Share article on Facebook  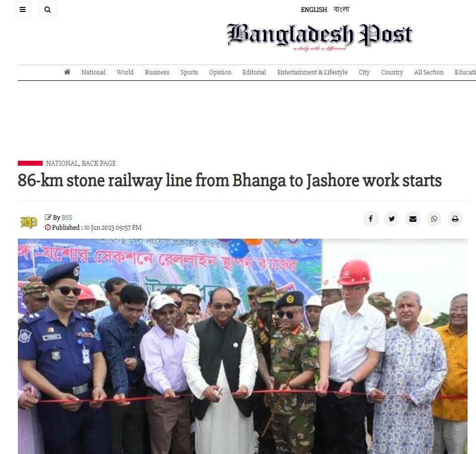tap(371, 219)
